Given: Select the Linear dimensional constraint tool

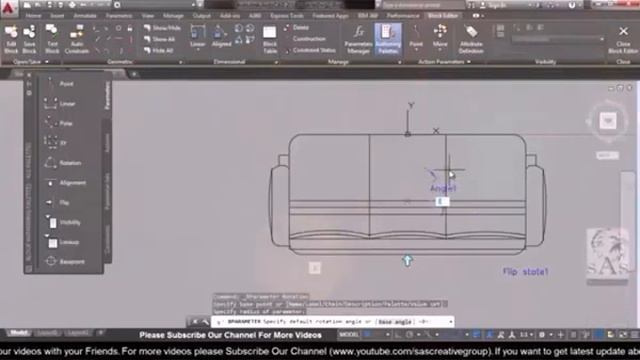Looking at the screenshot, I should point(198,35).
